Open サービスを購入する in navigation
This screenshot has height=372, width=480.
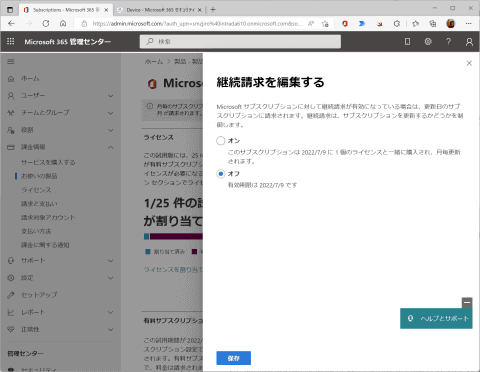coord(48,162)
